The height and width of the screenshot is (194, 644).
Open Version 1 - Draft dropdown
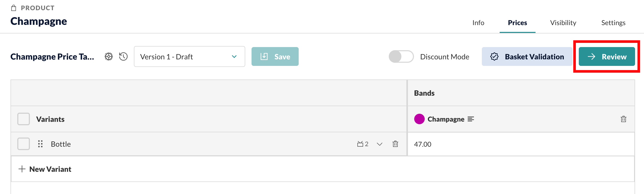(x=189, y=56)
